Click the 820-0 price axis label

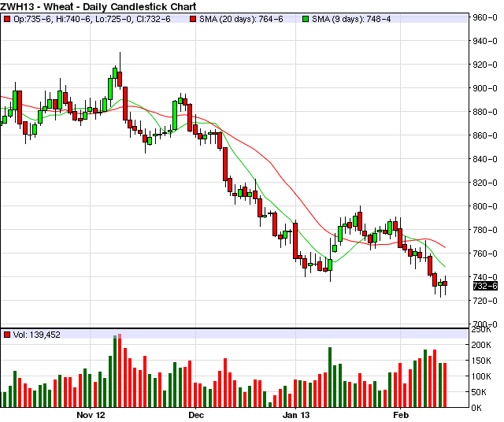pyautogui.click(x=485, y=183)
